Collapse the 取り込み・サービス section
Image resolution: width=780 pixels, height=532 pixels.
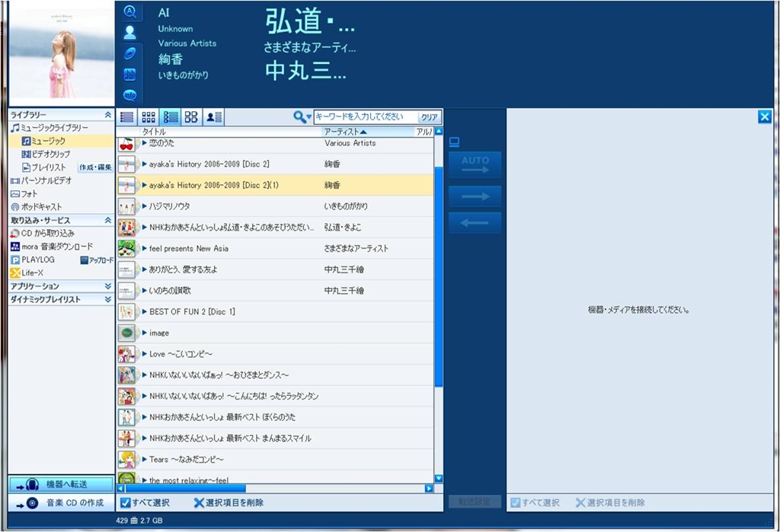108,220
